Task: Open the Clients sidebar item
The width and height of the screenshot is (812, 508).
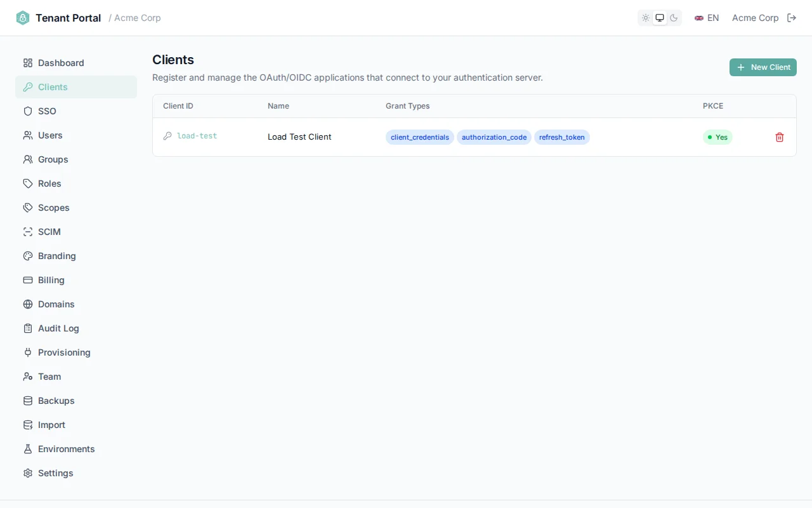Action: (76, 87)
